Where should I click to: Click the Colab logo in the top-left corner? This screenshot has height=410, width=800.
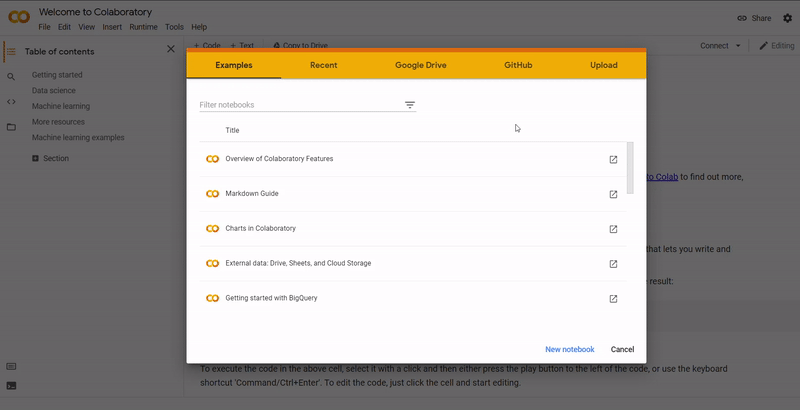[x=19, y=17]
